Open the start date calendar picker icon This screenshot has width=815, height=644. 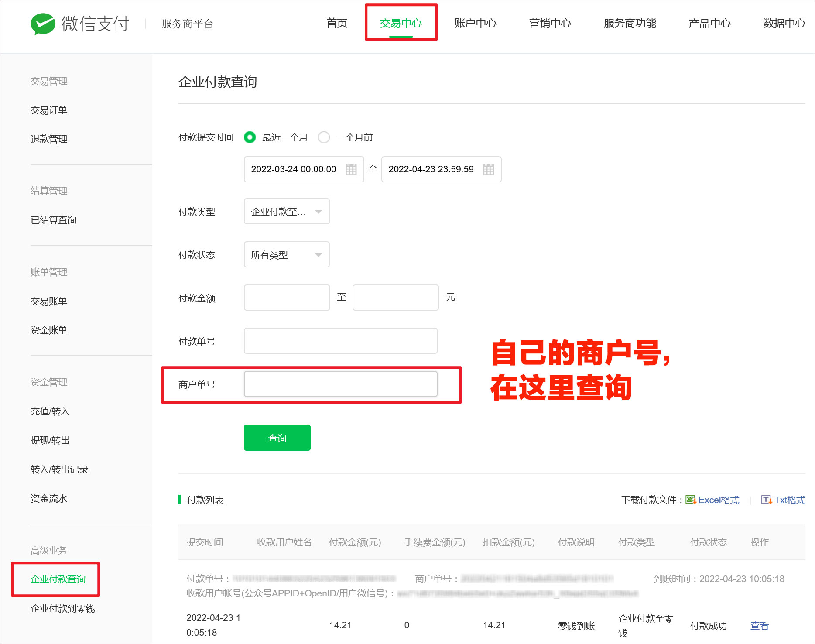(x=351, y=169)
